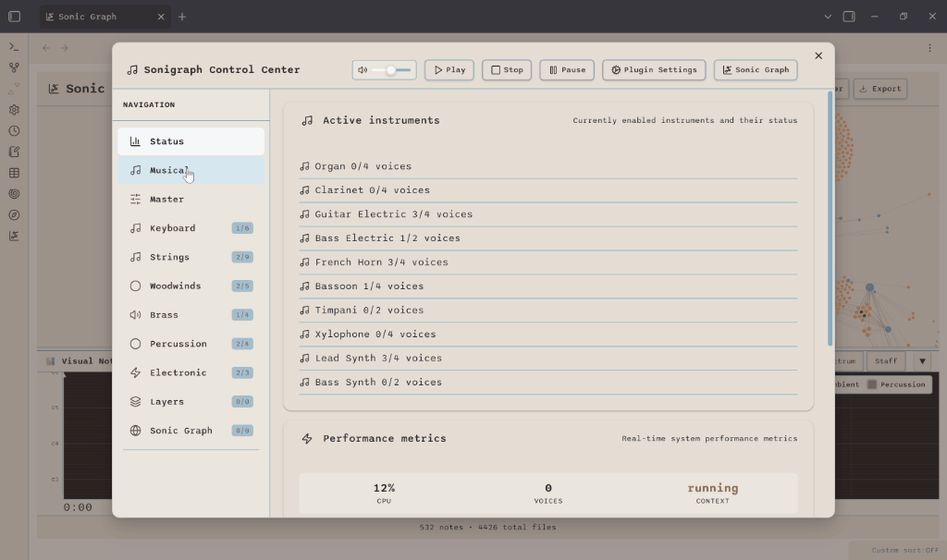The image size is (947, 560).
Task: Open Sonic Graph from the Control Center header
Action: click(x=756, y=70)
